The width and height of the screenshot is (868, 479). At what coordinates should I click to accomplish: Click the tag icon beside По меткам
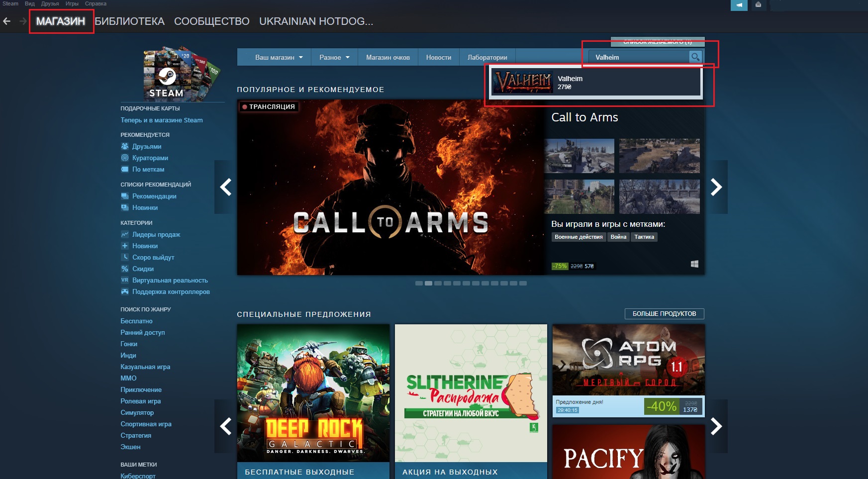(125, 169)
